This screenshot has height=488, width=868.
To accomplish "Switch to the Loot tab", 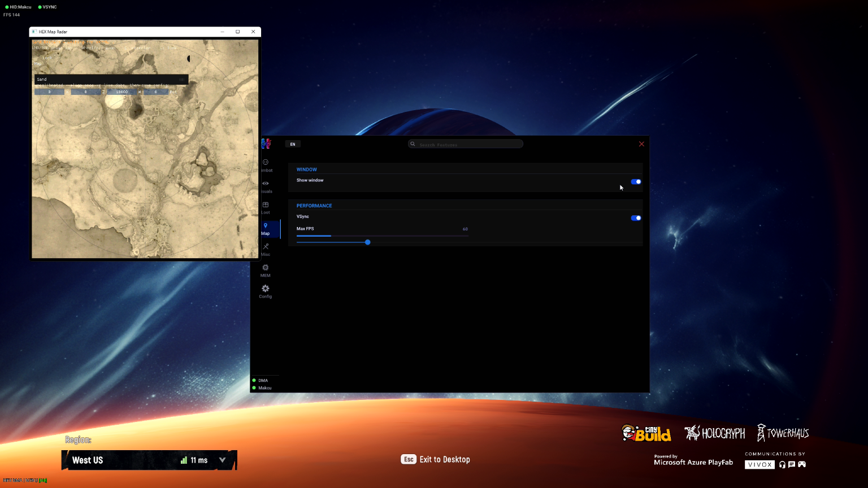I will 266,208.
